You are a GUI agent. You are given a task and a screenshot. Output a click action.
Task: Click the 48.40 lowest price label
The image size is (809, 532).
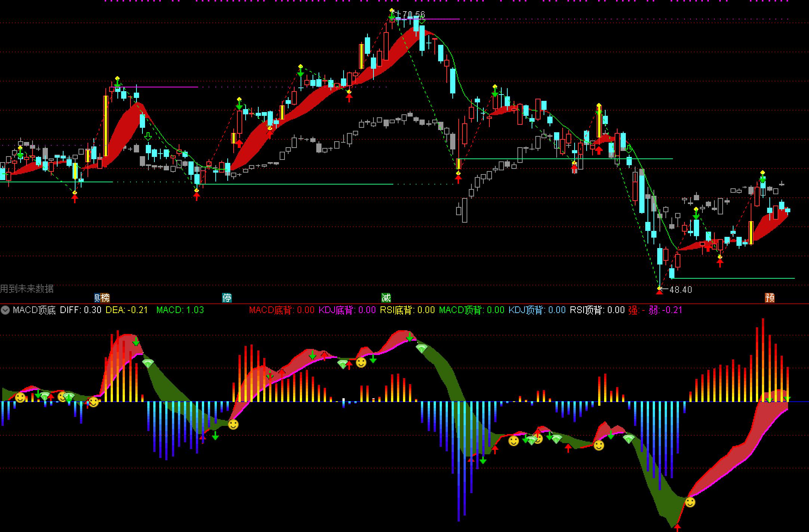click(x=681, y=290)
